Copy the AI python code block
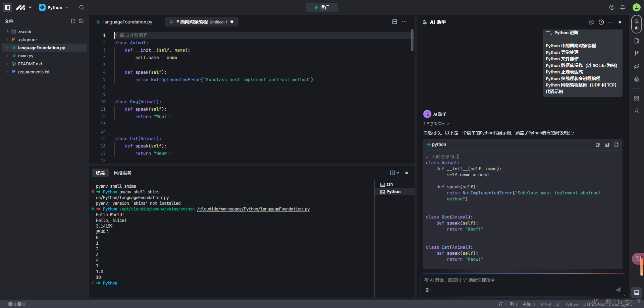The height and width of the screenshot is (308, 644). click(x=597, y=145)
